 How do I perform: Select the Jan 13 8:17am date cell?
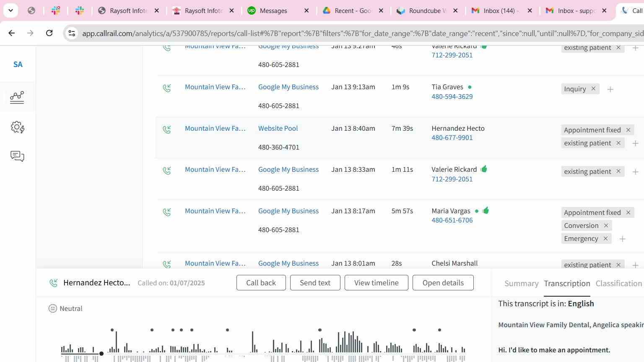click(x=353, y=211)
